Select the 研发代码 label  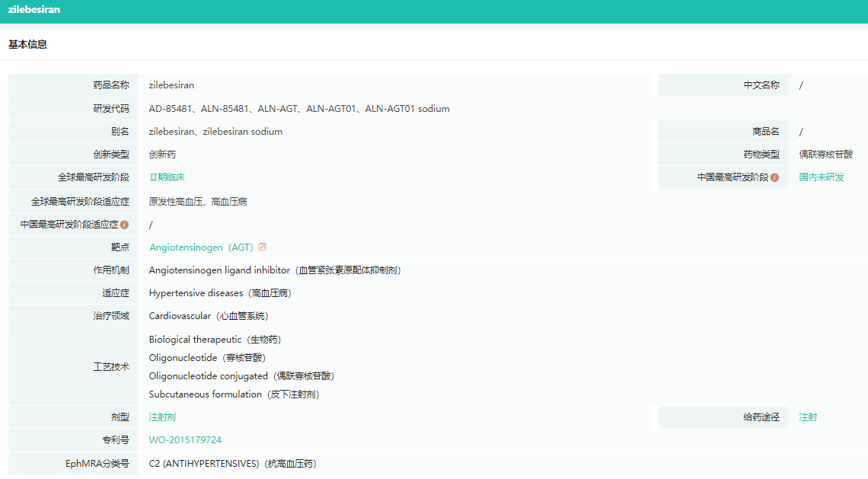(x=110, y=109)
